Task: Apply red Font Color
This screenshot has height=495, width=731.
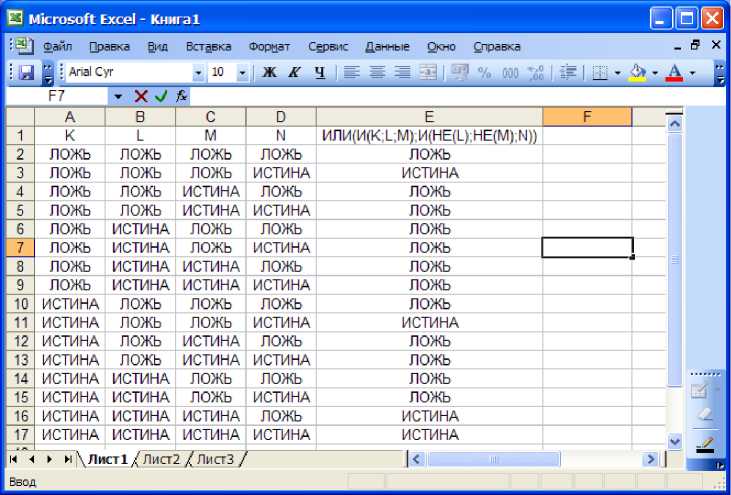Action: [x=675, y=72]
